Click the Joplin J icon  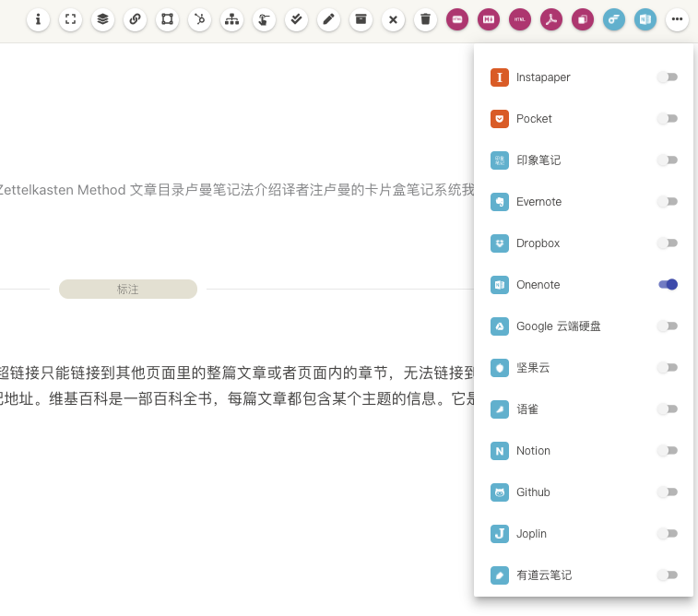point(500,534)
